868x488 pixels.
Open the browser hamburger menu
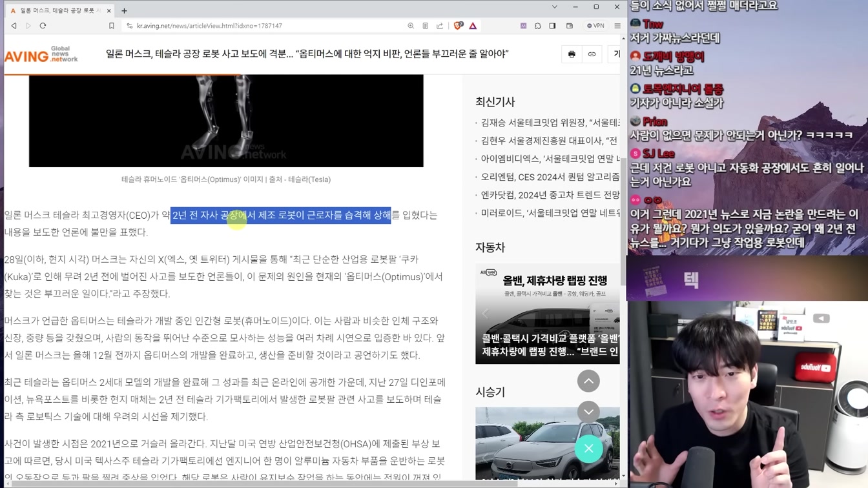coord(617,26)
